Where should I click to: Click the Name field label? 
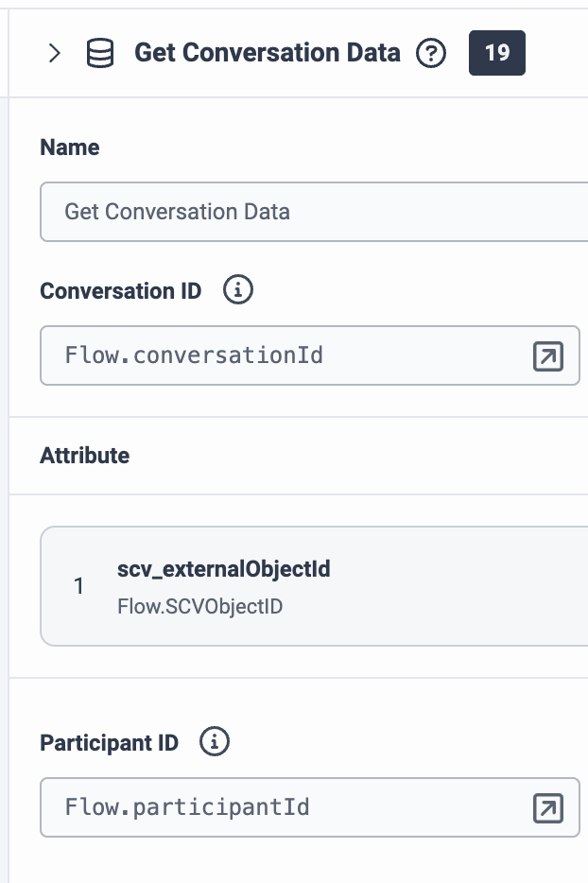click(x=70, y=147)
